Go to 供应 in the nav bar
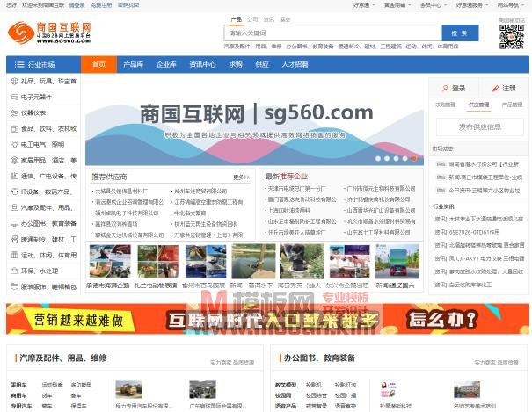The height and width of the screenshot is (412, 532). point(262,64)
